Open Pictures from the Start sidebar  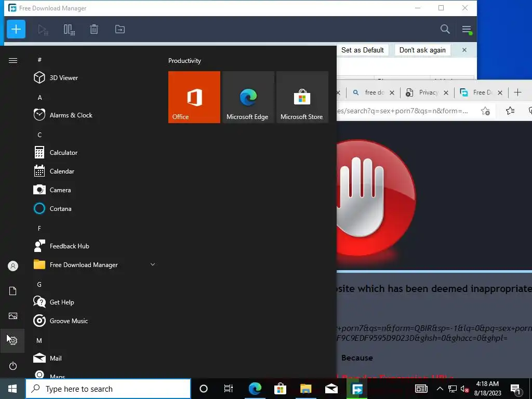tap(13, 316)
